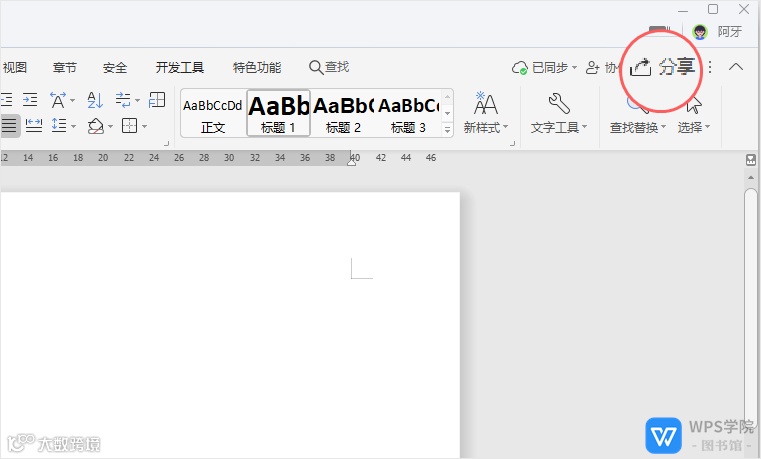
Task: Click the cloud sync status icon
Action: point(520,68)
